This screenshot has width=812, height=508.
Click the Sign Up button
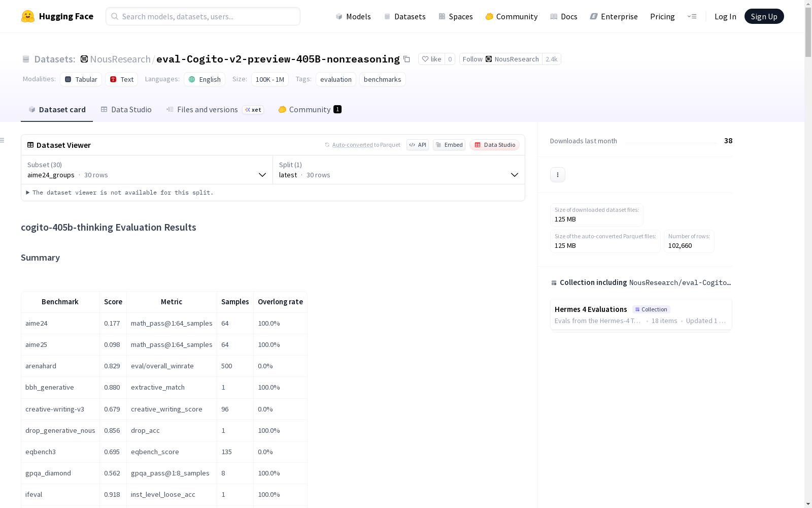[764, 16]
